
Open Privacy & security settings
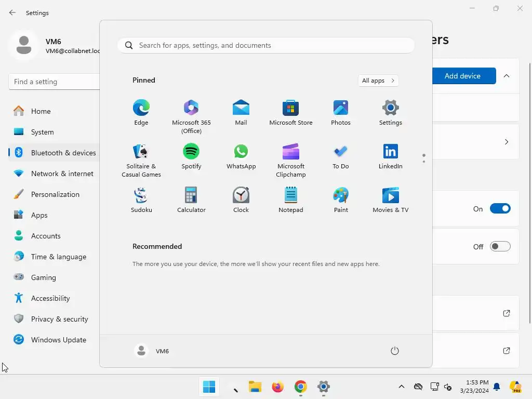click(x=54, y=319)
